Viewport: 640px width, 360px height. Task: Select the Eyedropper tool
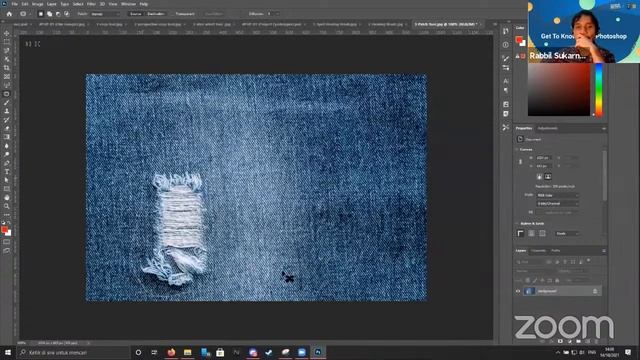pos(7,85)
